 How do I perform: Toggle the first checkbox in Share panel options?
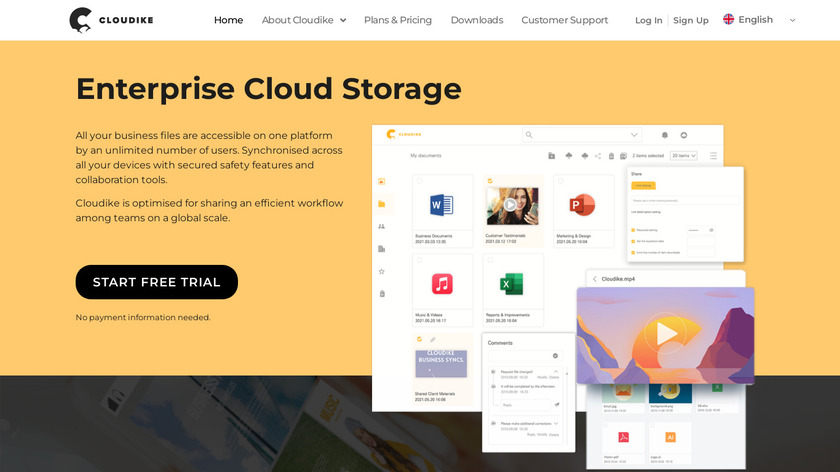[x=633, y=230]
